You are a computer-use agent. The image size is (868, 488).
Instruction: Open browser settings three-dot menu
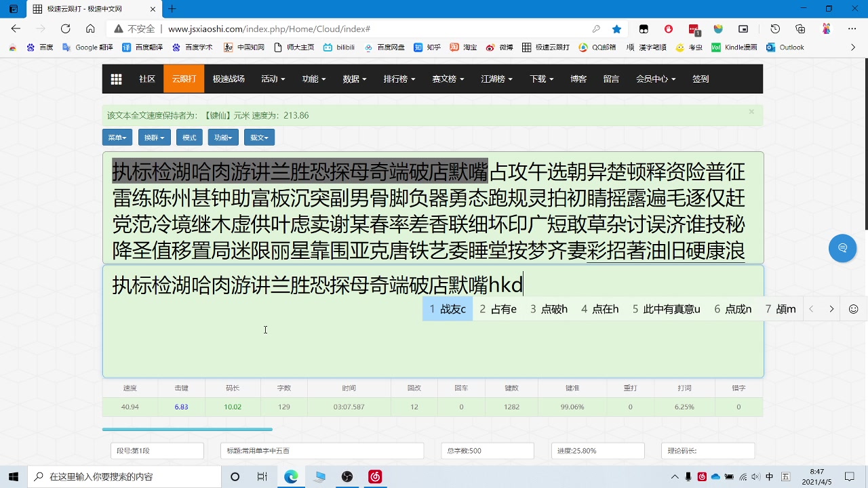[x=852, y=28]
